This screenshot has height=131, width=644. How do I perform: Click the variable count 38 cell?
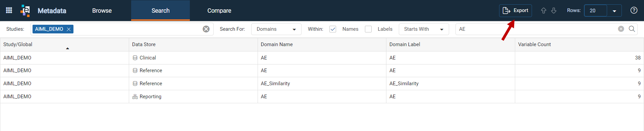[x=579, y=58]
